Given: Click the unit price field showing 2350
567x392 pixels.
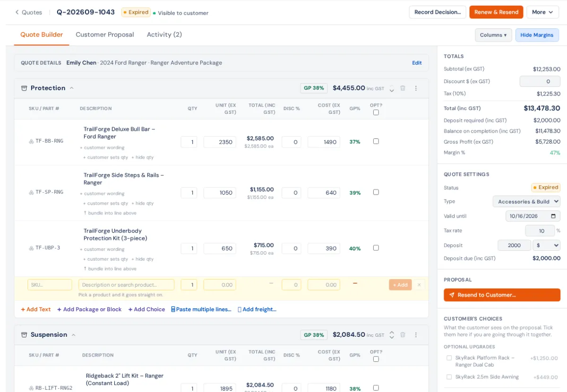Looking at the screenshot, I should 220,142.
